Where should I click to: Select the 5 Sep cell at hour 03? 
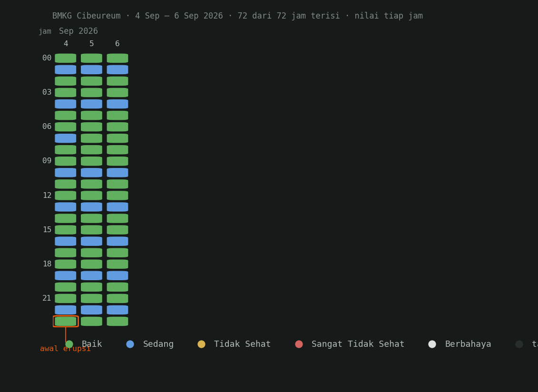[x=92, y=92]
